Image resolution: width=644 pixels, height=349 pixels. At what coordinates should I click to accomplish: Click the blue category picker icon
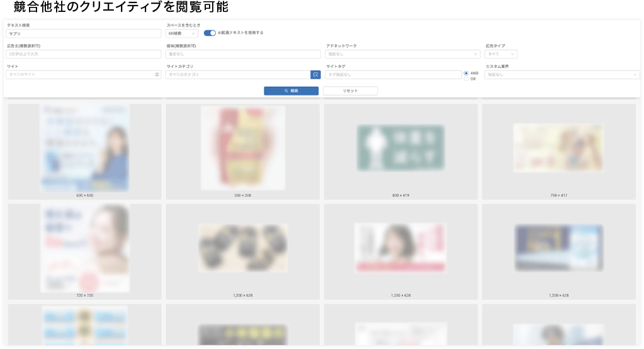(315, 75)
